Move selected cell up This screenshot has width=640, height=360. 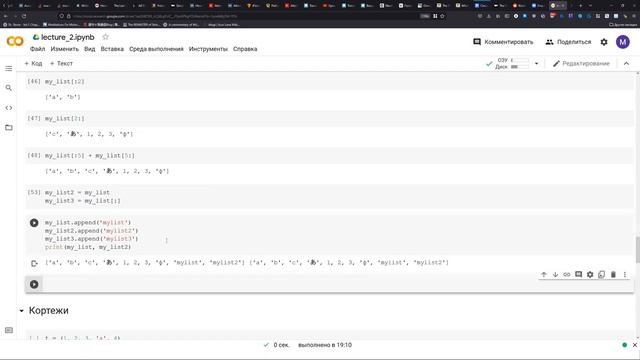[x=544, y=275]
